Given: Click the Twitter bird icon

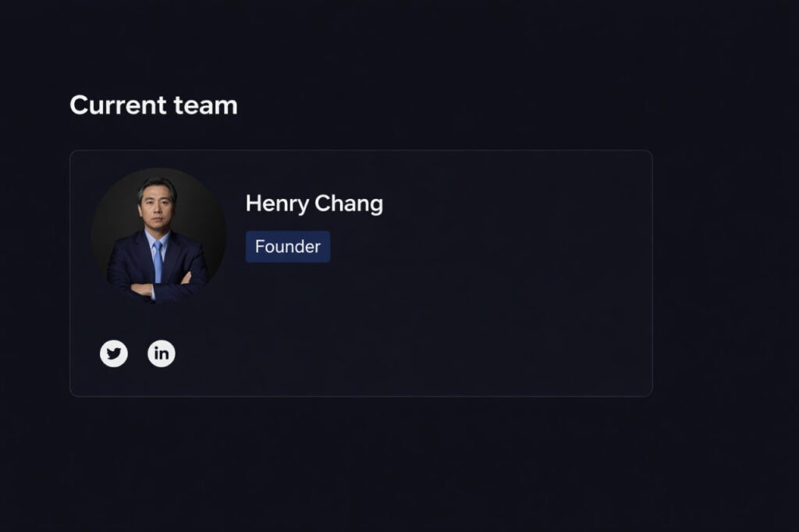Looking at the screenshot, I should pos(114,353).
